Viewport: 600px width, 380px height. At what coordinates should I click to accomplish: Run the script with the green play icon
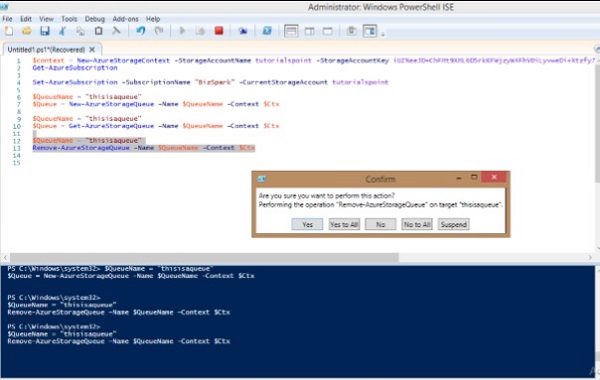pyautogui.click(x=182, y=31)
